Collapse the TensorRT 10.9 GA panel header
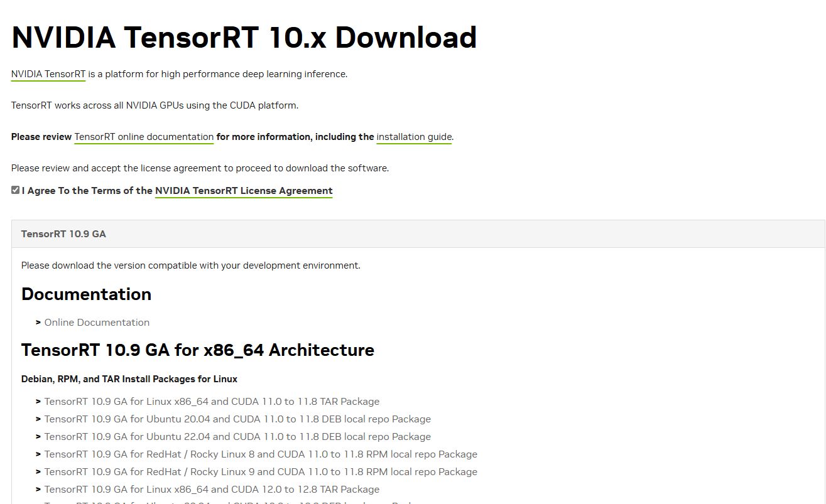826x504 pixels. 418,234
